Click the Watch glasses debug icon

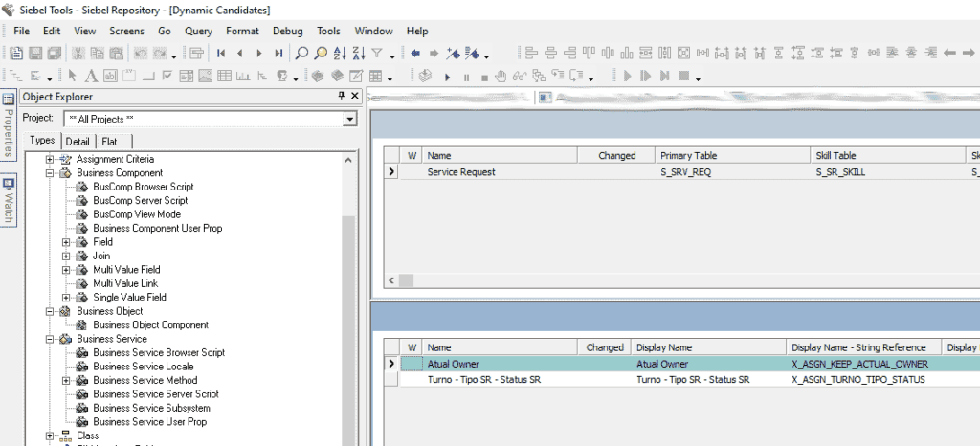[x=519, y=77]
